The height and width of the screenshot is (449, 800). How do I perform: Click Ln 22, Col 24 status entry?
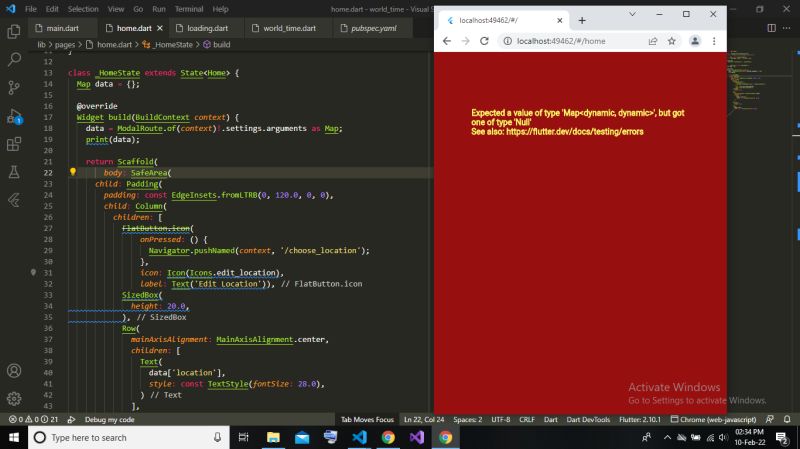[x=424, y=419]
